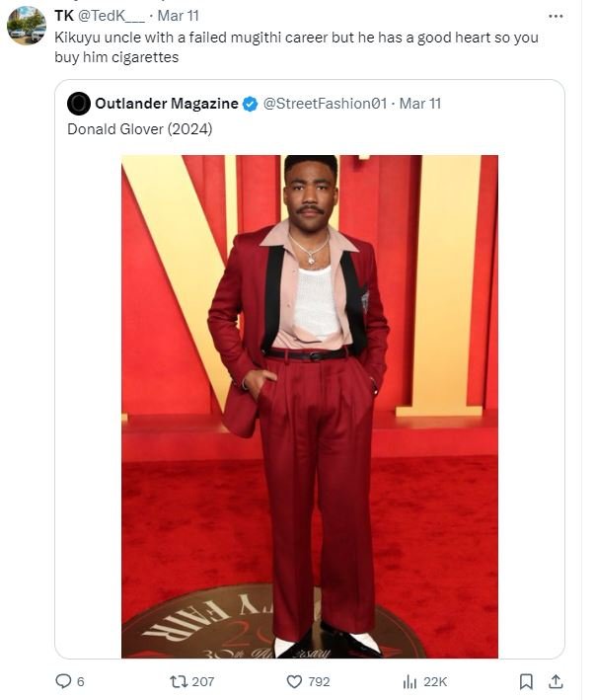The height and width of the screenshot is (700, 595).
Task: Open view analytics bar chart icon
Action: pyautogui.click(x=409, y=681)
